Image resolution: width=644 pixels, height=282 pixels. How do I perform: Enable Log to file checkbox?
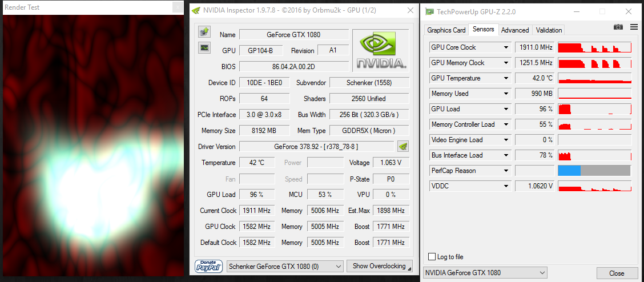pos(432,256)
